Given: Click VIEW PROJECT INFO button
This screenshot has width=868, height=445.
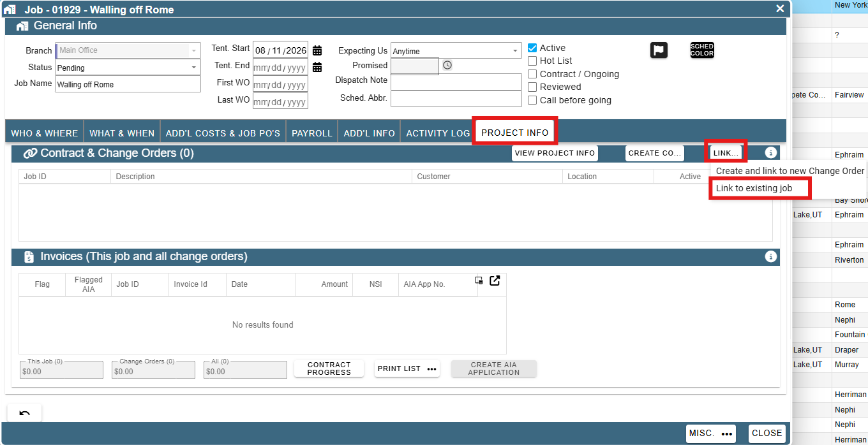Looking at the screenshot, I should pyautogui.click(x=555, y=153).
